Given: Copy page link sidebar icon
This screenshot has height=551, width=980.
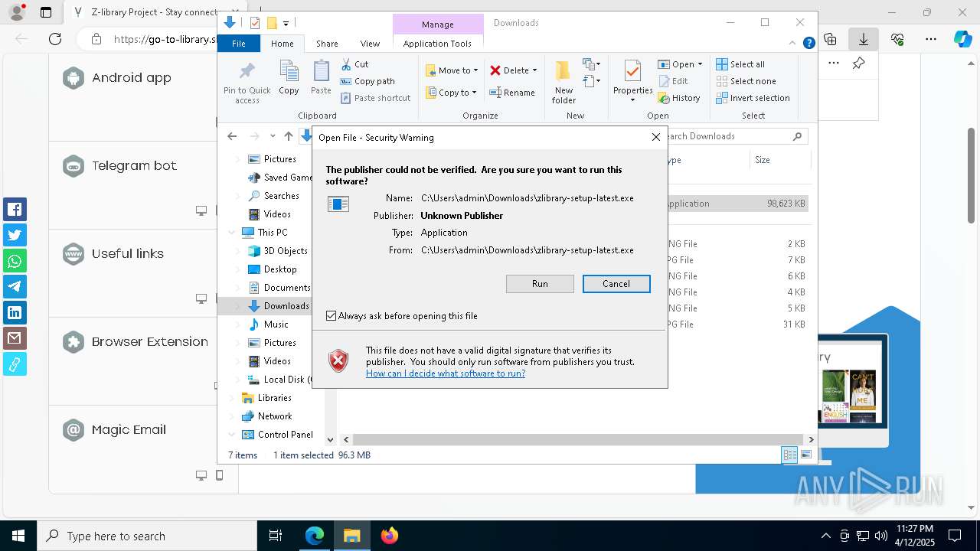Looking at the screenshot, I should click(x=15, y=364).
